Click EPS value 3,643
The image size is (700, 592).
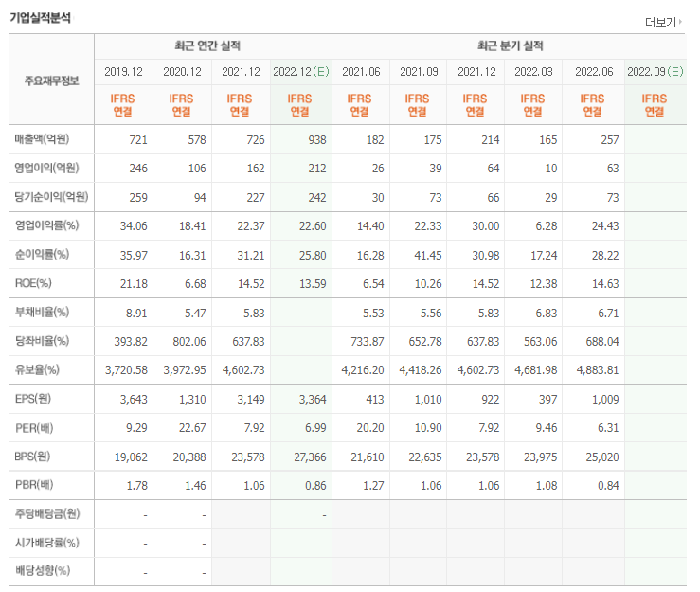[x=134, y=400]
